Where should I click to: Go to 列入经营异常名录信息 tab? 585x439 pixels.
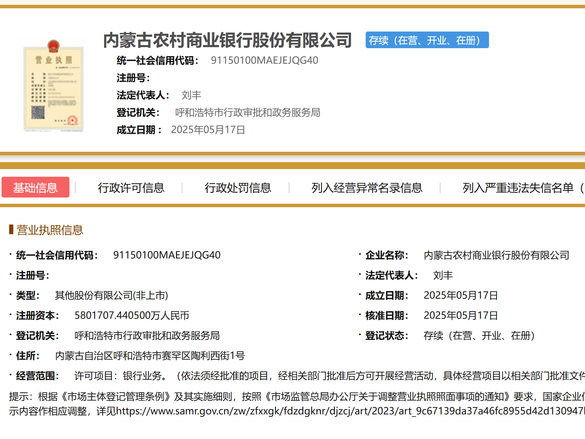367,188
